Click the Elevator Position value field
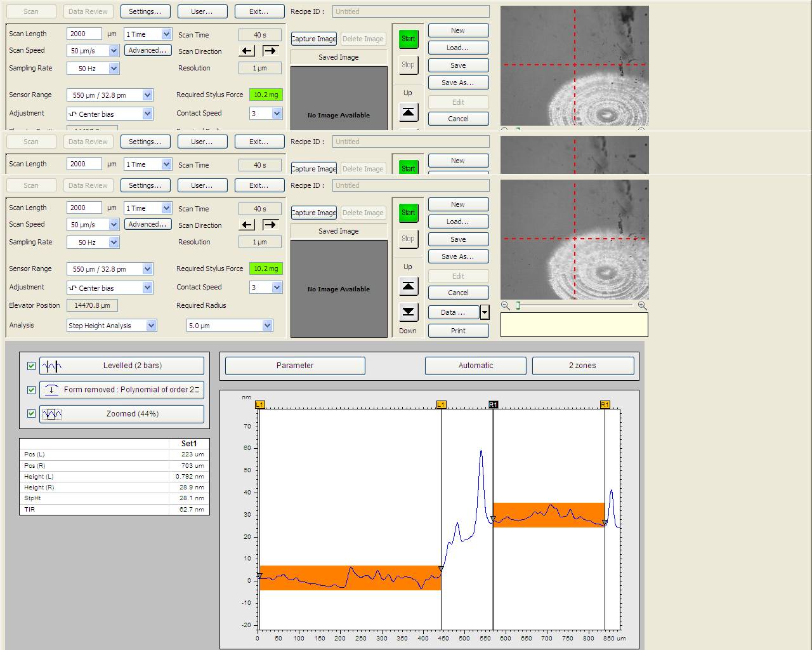 (92, 305)
